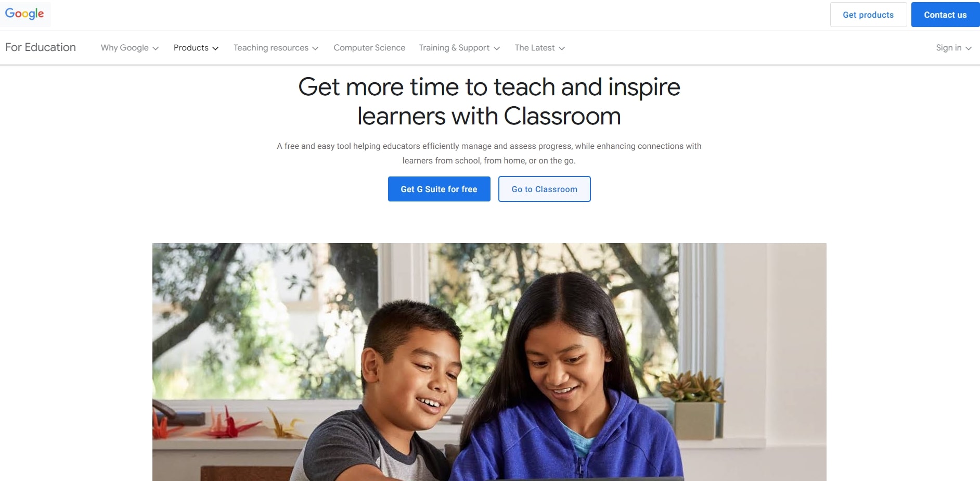
Task: Click the chevron beside Products
Action: [x=215, y=48]
